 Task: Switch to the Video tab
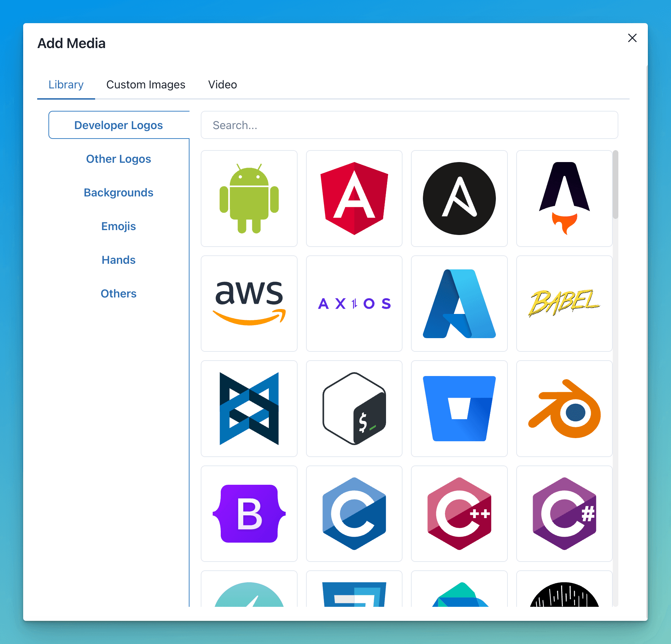(222, 85)
